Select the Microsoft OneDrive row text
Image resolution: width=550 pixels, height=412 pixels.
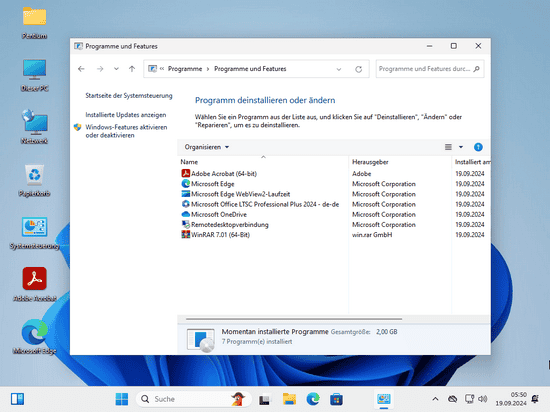pyautogui.click(x=219, y=214)
